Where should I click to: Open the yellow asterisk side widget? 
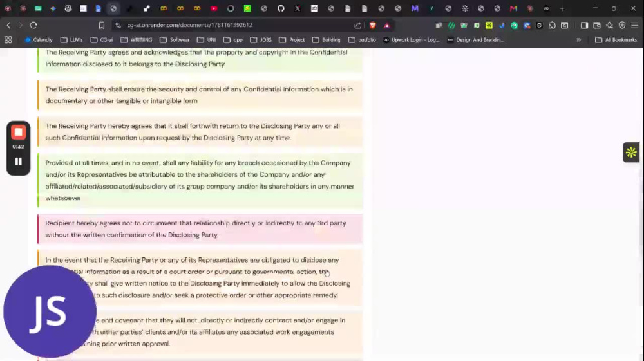coord(631,153)
